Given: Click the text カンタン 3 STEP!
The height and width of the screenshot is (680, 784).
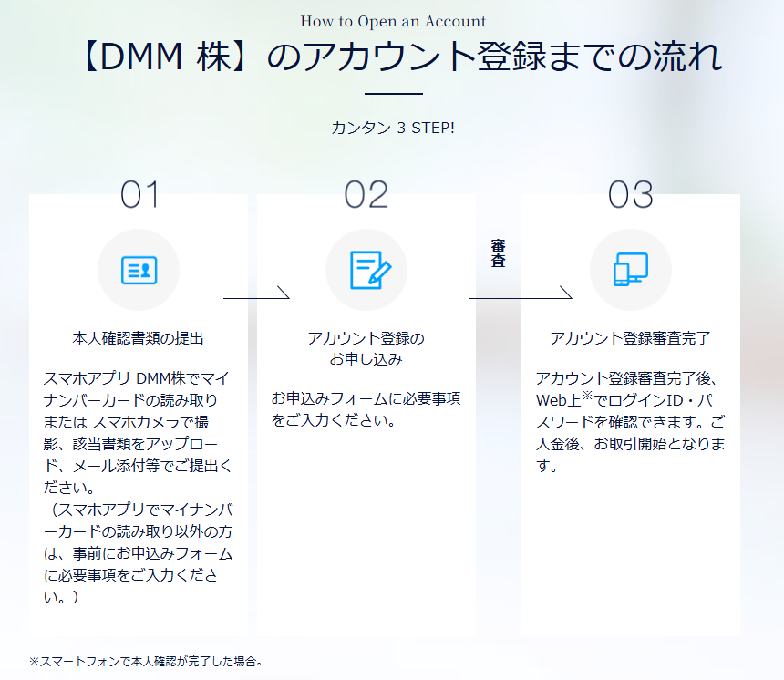Looking at the screenshot, I should pyautogui.click(x=393, y=128).
